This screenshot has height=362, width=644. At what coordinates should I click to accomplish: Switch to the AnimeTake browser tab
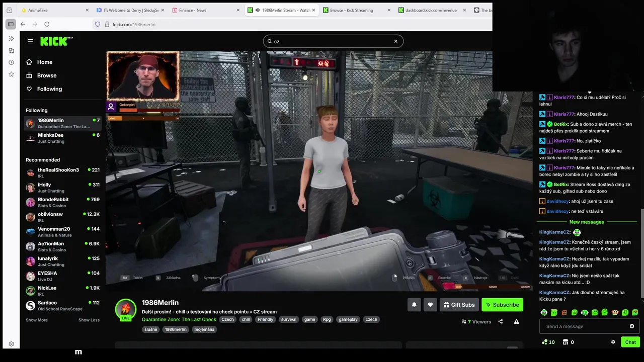(x=55, y=10)
